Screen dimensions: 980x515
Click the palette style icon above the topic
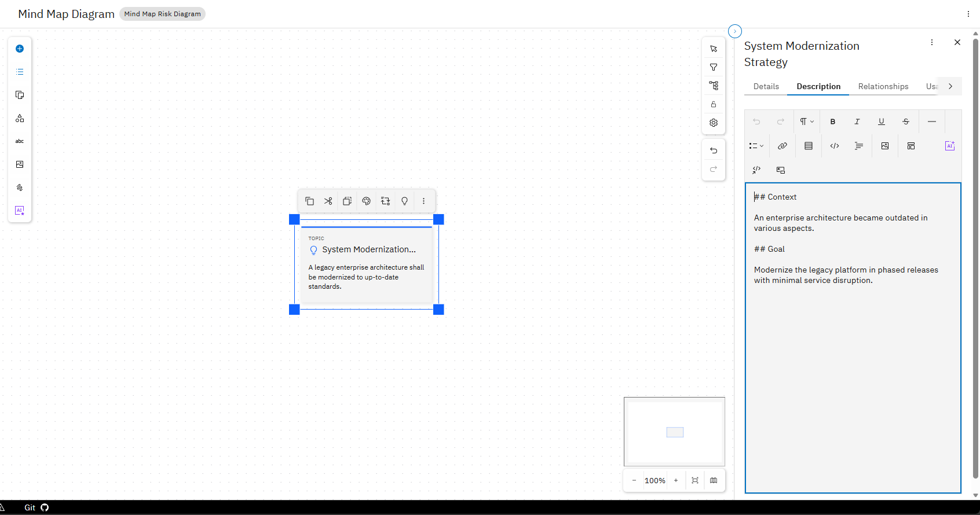(x=366, y=201)
